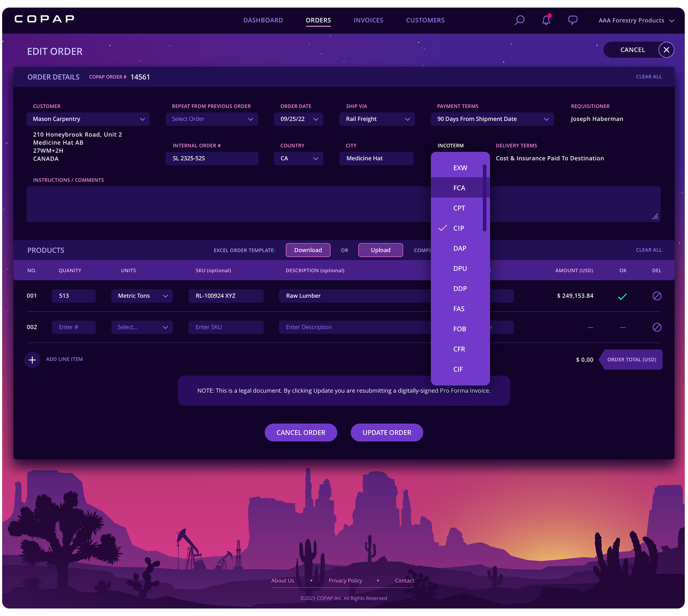The width and height of the screenshot is (688, 616).
Task: Delete line 001 using the circle-slash icon
Action: (657, 296)
